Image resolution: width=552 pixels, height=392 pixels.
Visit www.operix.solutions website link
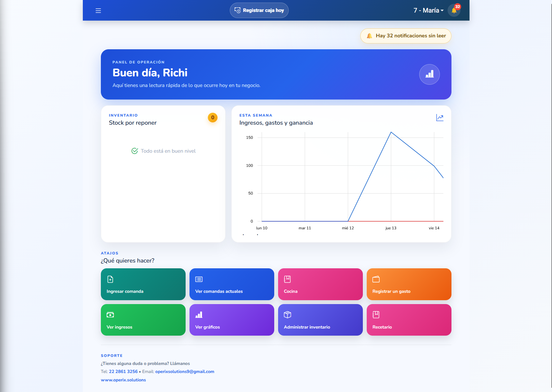[123, 380]
